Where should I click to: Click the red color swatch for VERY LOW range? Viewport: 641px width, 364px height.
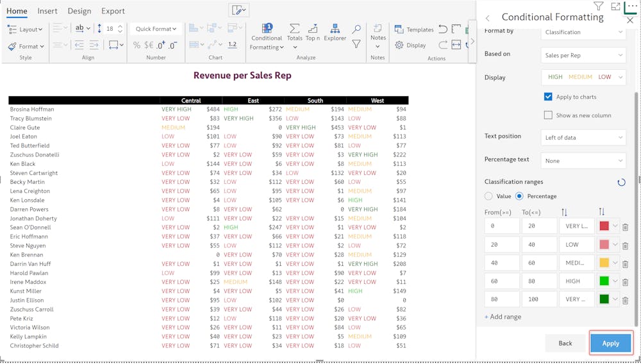pyautogui.click(x=604, y=226)
